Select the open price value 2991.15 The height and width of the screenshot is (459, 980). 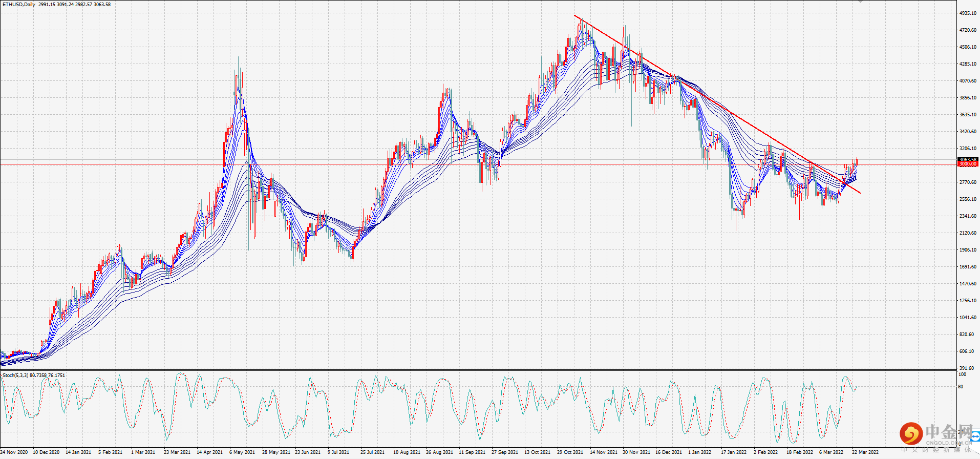pos(47,5)
